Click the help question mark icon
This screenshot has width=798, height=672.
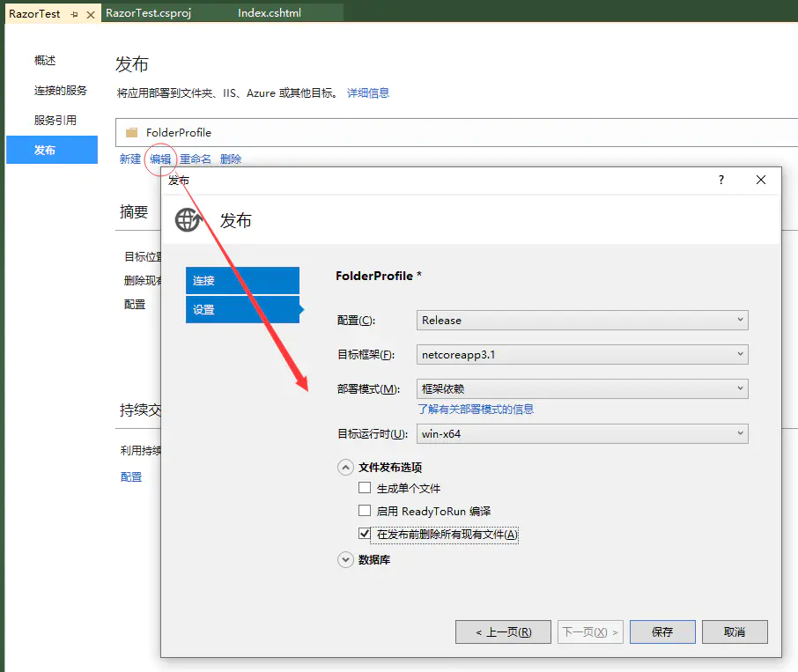tap(720, 180)
